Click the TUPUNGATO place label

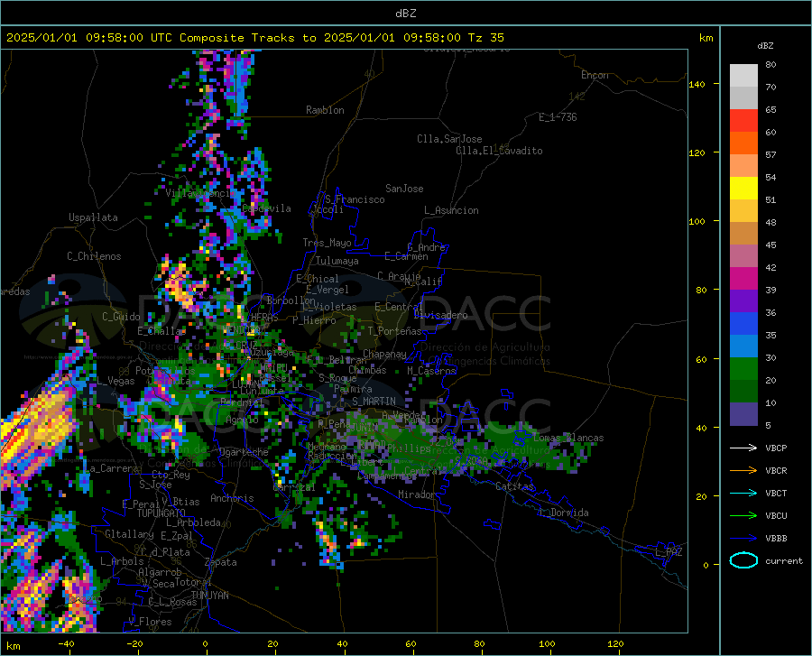(x=161, y=513)
